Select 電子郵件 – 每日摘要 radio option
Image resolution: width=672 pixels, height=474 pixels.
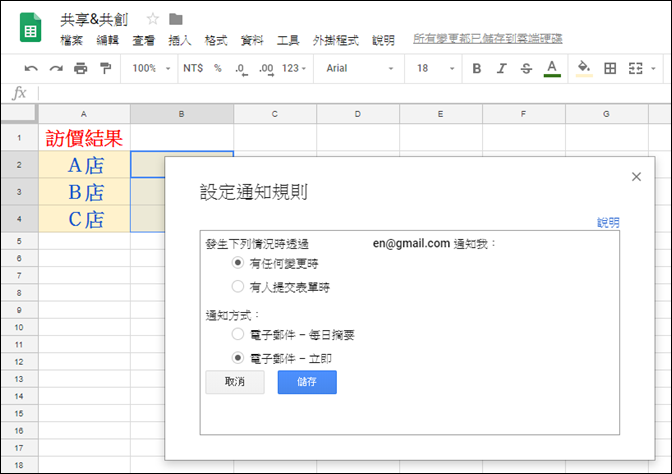coord(238,334)
